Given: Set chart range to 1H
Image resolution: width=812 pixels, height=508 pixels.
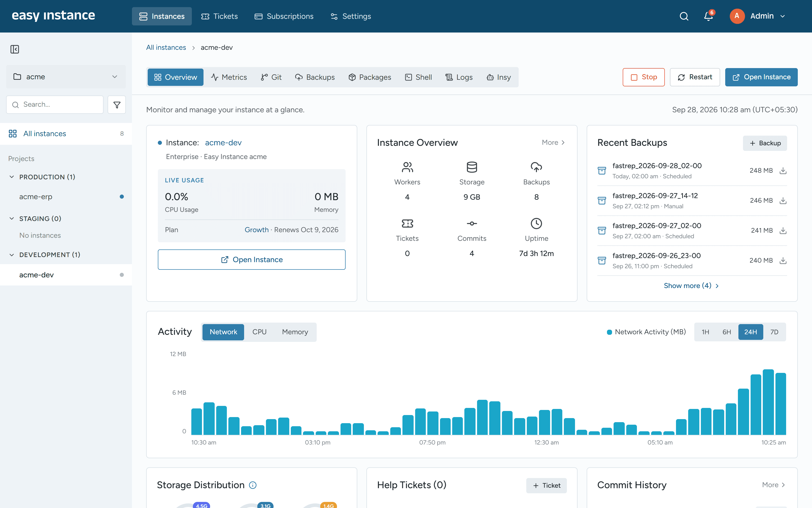Looking at the screenshot, I should tap(705, 332).
